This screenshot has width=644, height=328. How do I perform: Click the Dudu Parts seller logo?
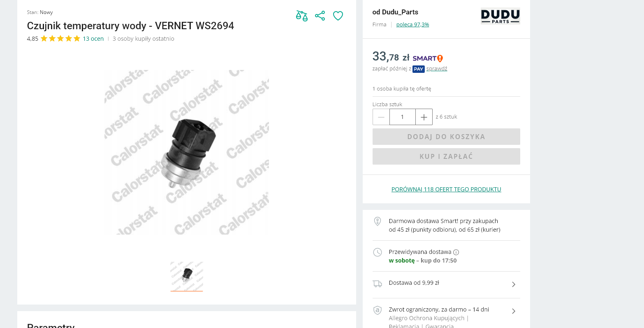point(500,16)
